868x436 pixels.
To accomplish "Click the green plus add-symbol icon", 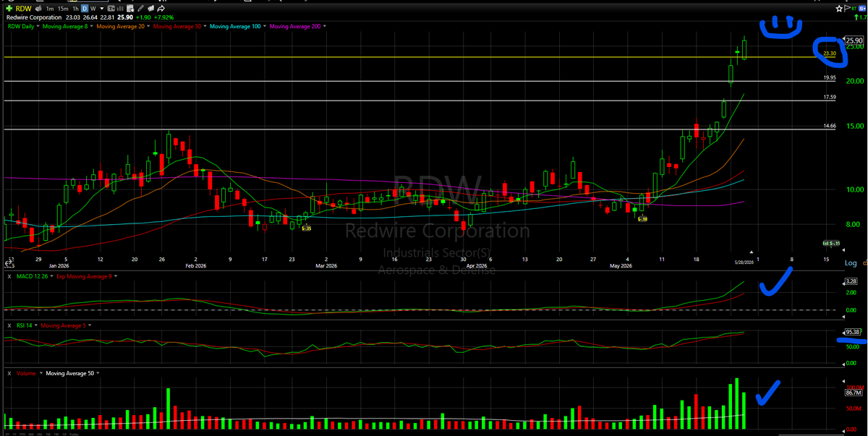I will tap(9, 9).
